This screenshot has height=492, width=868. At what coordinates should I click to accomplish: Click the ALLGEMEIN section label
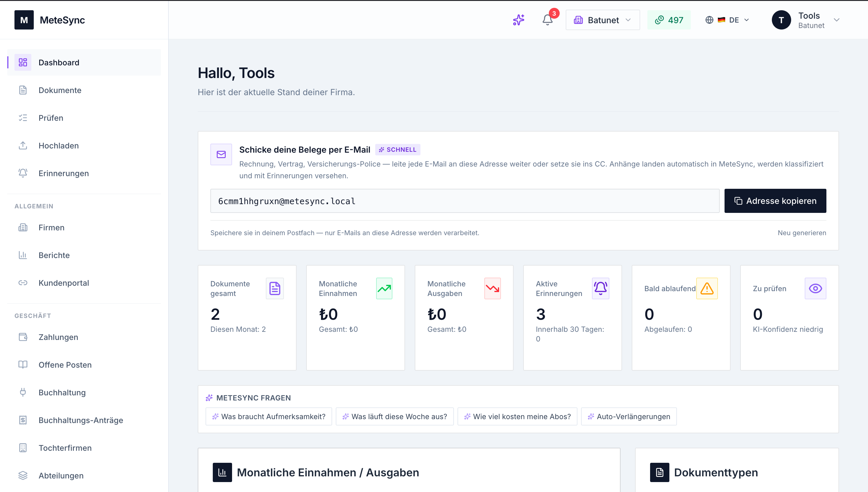(34, 206)
